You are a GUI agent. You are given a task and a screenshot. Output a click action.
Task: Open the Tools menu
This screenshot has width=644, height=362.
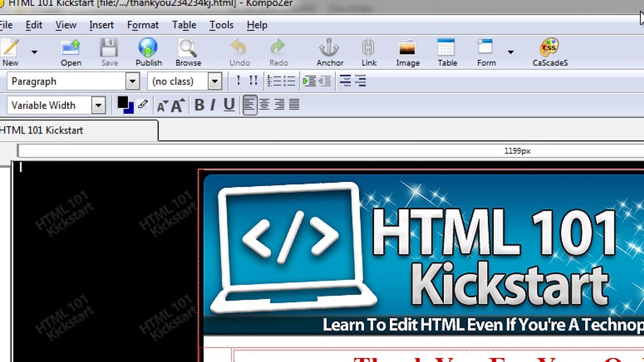coord(221,25)
